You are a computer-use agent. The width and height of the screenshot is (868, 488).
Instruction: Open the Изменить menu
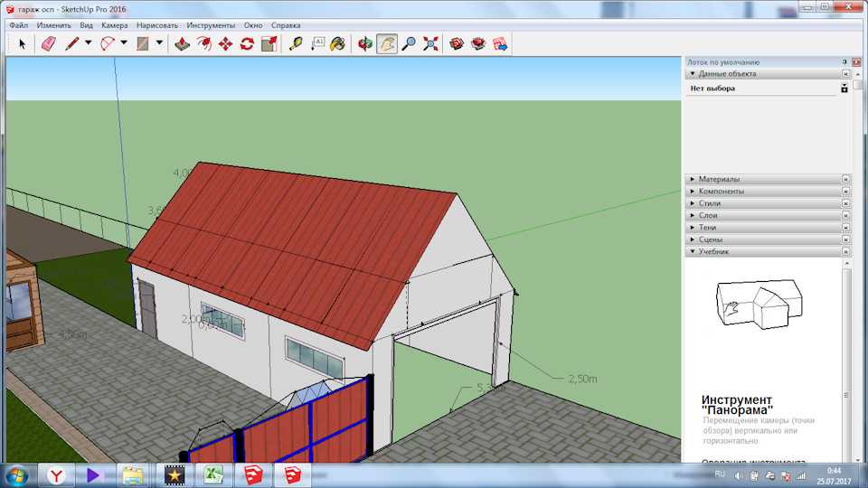(x=53, y=25)
